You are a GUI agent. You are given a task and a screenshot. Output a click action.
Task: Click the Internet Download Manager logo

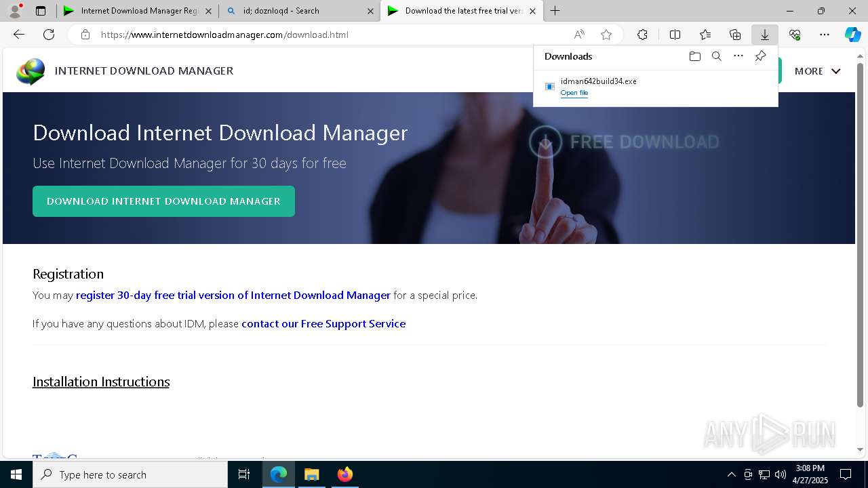(31, 71)
